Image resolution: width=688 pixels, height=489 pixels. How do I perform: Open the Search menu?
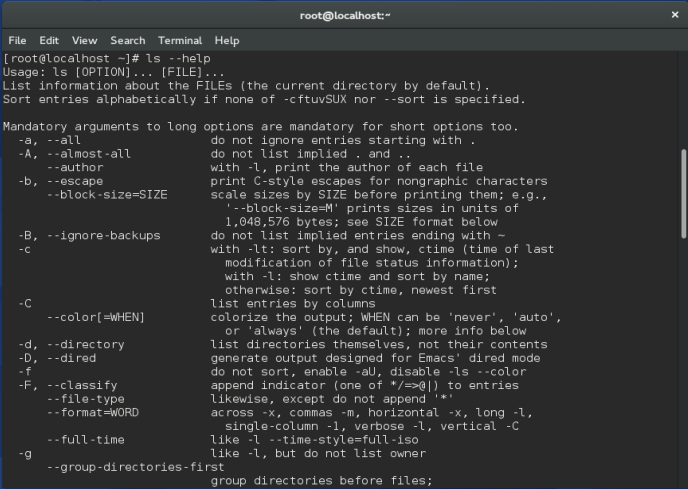point(128,40)
